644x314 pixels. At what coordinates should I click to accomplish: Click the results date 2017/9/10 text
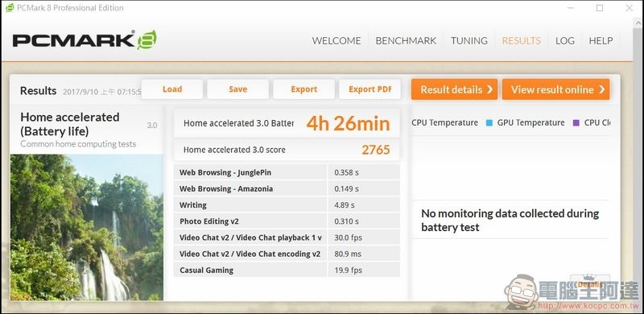tap(102, 92)
